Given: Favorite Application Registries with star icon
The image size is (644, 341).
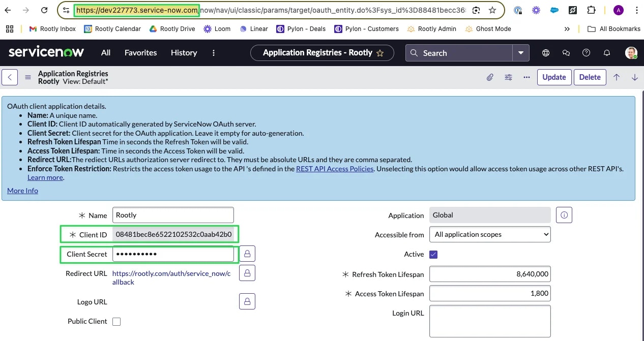Looking at the screenshot, I should 380,53.
